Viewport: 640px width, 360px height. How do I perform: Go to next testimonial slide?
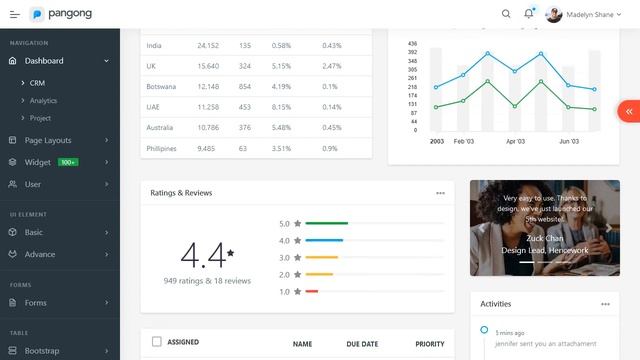point(608,228)
